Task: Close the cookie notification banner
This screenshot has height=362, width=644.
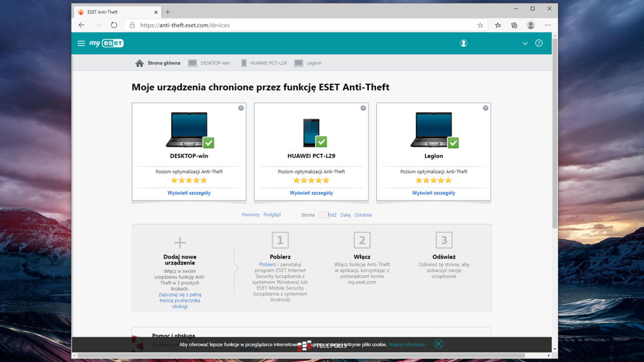Action: click(438, 344)
